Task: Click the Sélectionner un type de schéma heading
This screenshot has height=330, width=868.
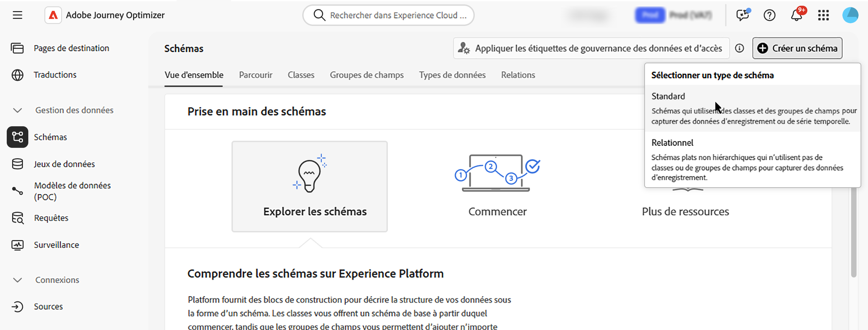Action: [712, 75]
